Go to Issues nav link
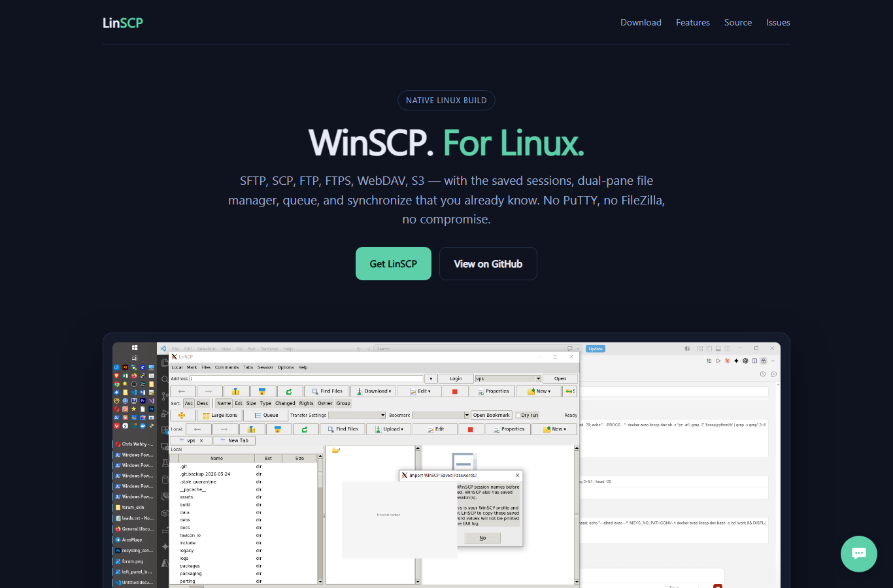 779,22
